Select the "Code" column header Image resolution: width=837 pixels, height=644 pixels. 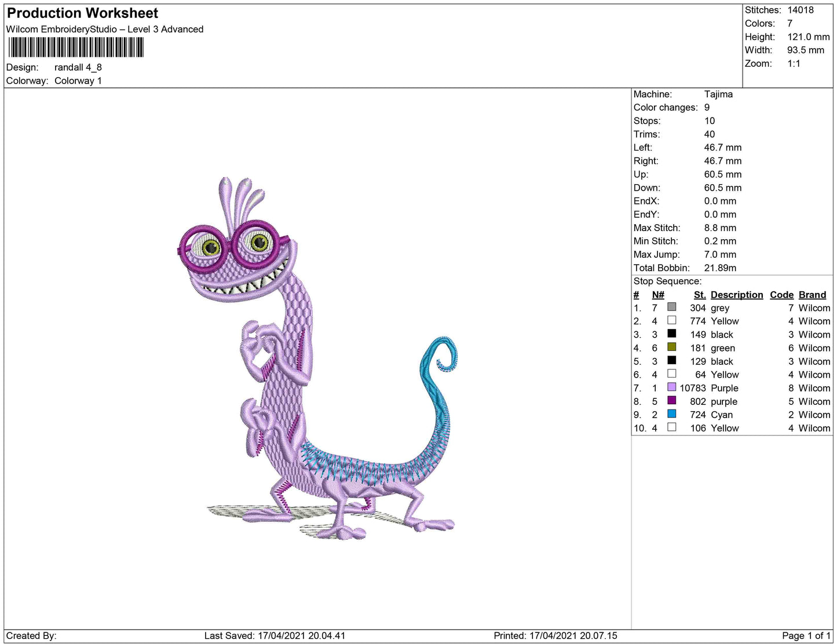pyautogui.click(x=781, y=294)
